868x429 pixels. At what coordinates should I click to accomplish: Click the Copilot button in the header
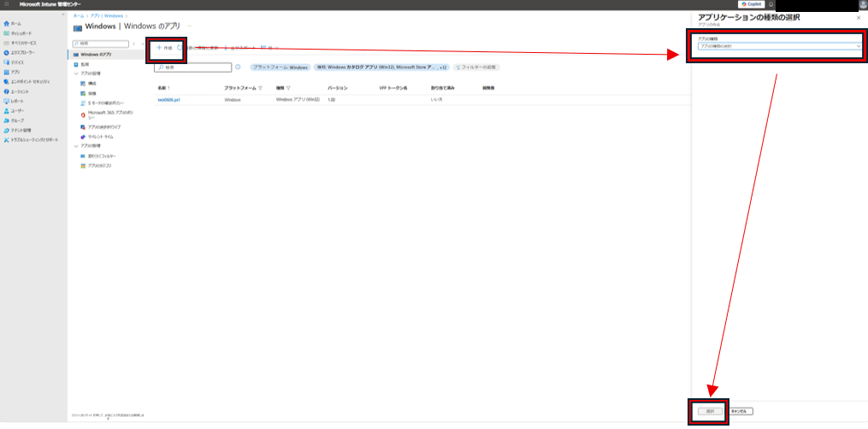point(751,4)
